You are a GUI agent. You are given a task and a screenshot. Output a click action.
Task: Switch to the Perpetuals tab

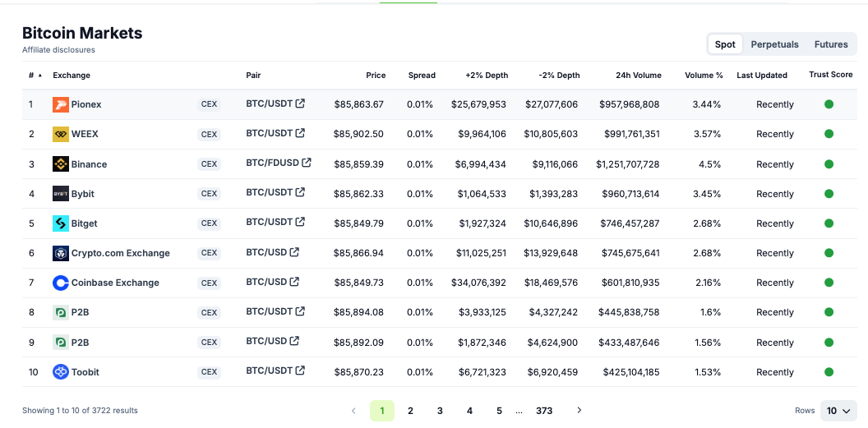[x=774, y=44]
